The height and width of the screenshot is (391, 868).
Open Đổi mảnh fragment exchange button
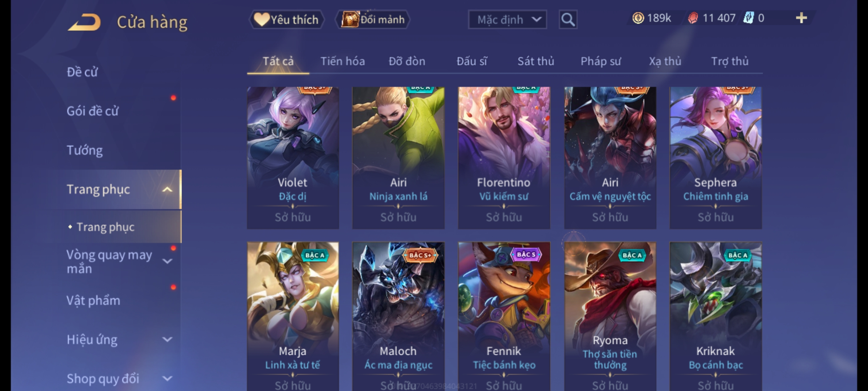(x=373, y=20)
